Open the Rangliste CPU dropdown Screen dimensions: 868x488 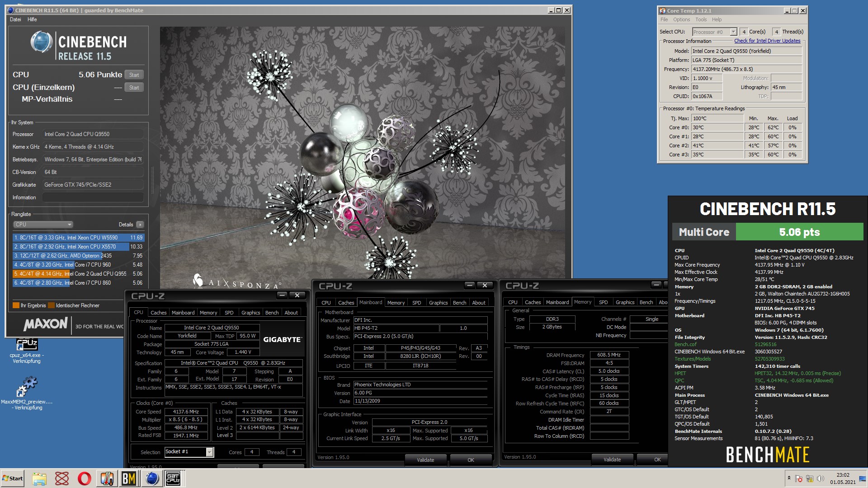(x=43, y=225)
